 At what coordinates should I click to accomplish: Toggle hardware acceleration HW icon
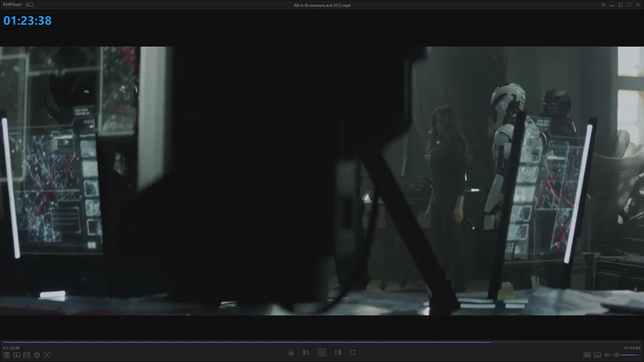point(587,355)
